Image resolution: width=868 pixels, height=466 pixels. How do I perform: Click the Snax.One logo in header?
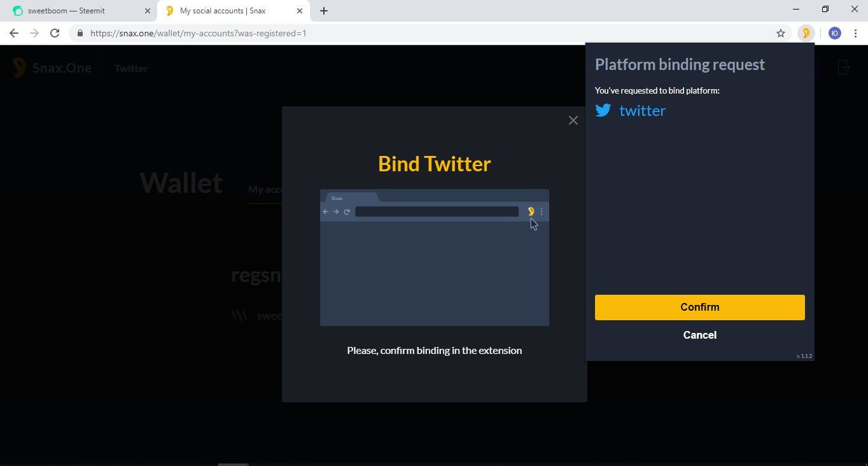[x=52, y=68]
